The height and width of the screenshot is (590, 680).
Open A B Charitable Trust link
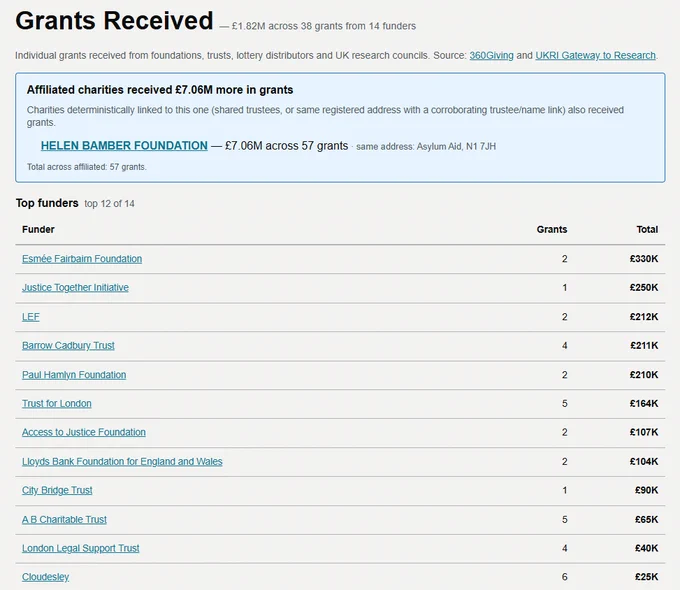click(64, 519)
